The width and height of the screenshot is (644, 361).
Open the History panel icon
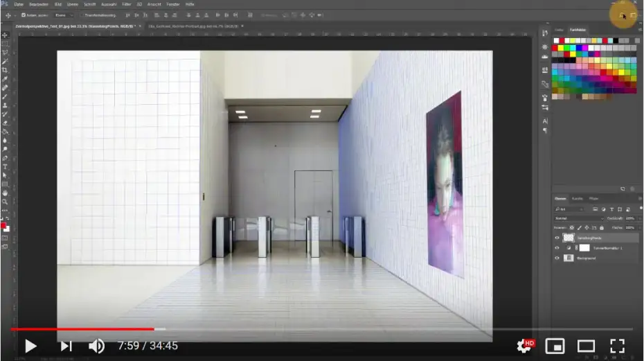point(544,33)
